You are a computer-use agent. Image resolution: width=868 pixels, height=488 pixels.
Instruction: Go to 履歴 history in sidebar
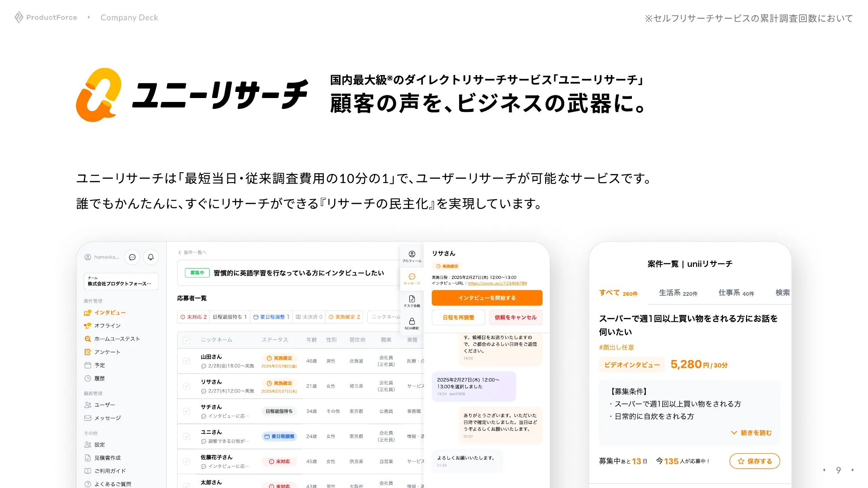(99, 378)
